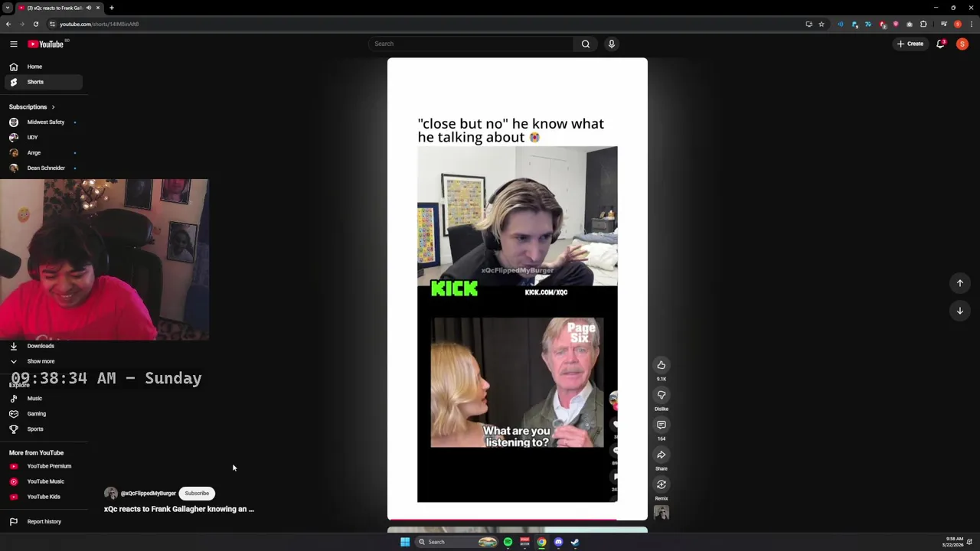Click the Chrome address bar URL
The height and width of the screenshot is (551, 980).
(99, 24)
